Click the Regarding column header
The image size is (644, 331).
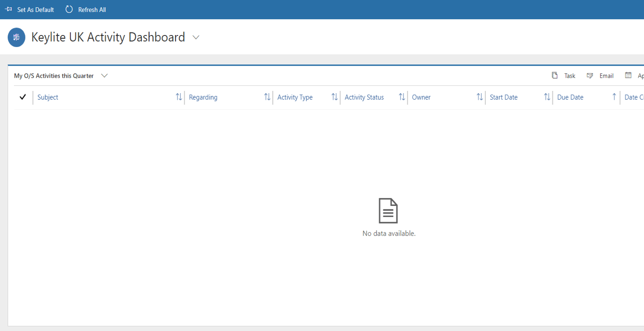[203, 97]
